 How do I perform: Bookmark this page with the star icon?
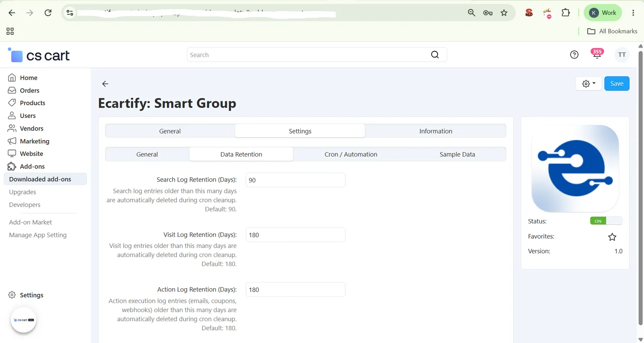(504, 13)
